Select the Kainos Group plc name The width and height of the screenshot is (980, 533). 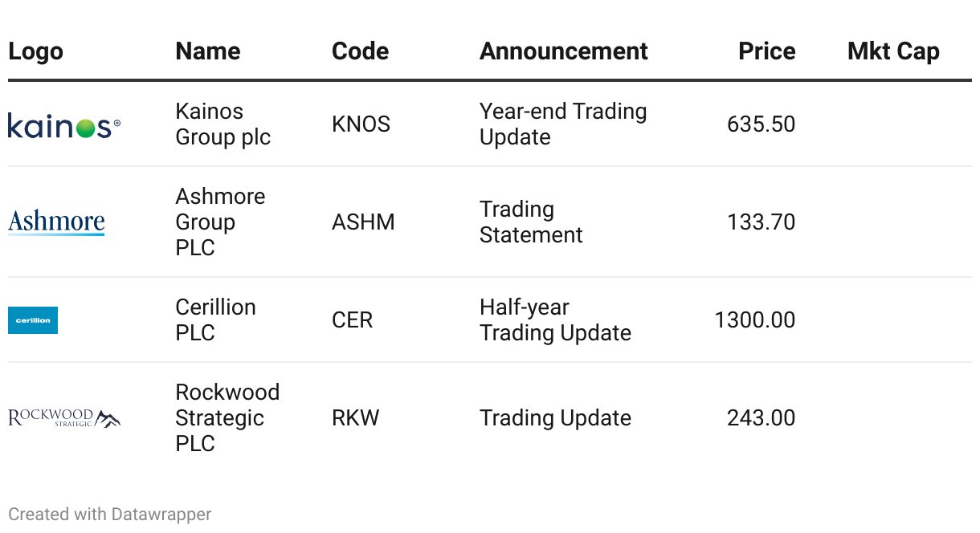click(223, 124)
